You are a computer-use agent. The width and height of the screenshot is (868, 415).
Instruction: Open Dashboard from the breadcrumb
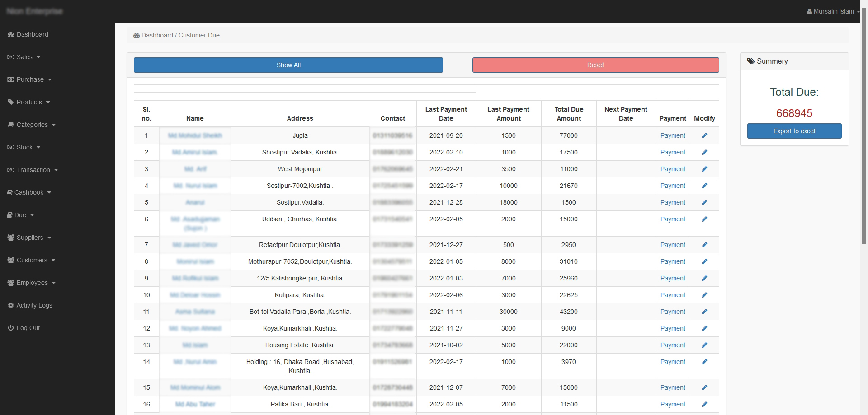(x=156, y=35)
